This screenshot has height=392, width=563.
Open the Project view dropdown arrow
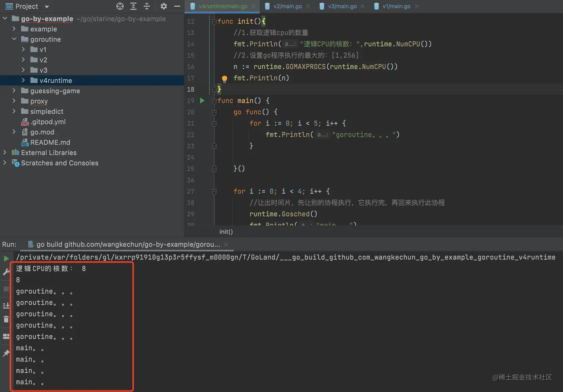(47, 7)
